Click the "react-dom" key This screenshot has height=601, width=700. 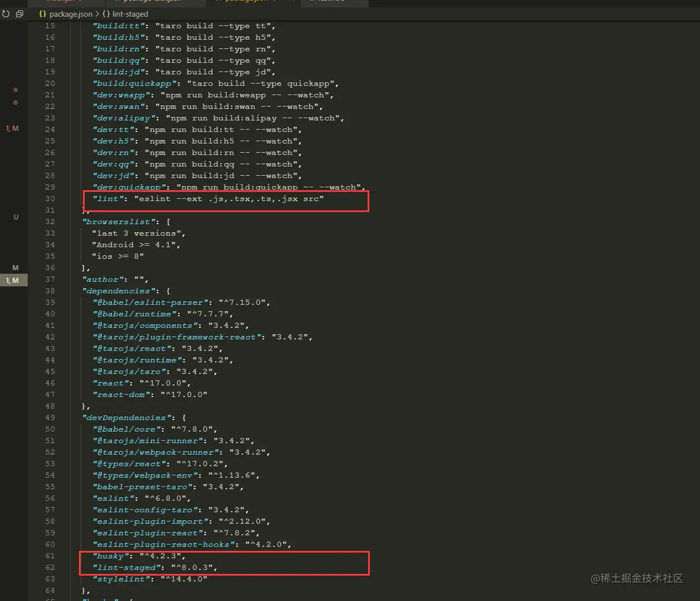pyautogui.click(x=122, y=395)
